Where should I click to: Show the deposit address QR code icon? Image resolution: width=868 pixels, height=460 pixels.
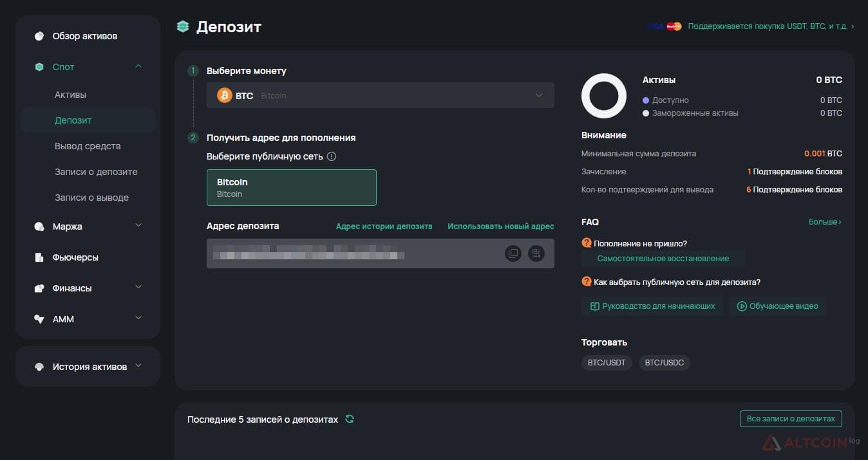(536, 253)
